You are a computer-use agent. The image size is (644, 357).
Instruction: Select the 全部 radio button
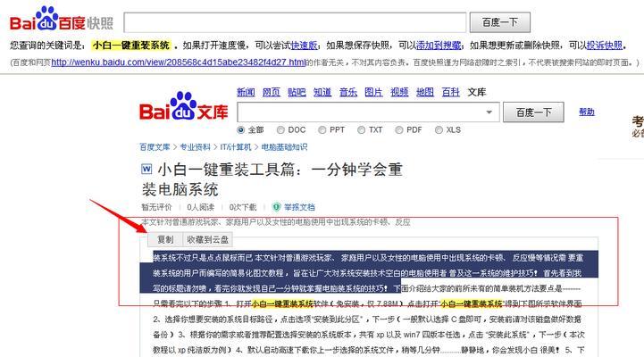[x=240, y=130]
